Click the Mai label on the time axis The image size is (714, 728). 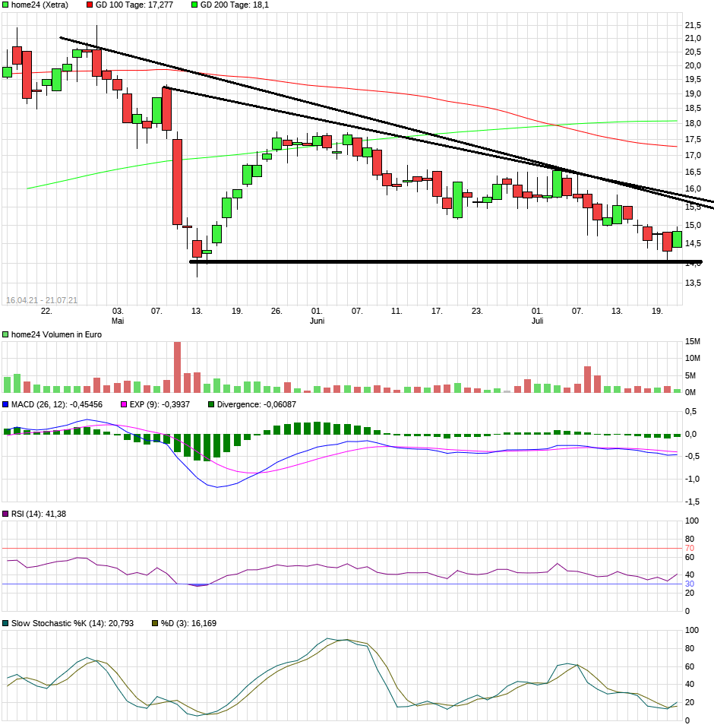(118, 321)
